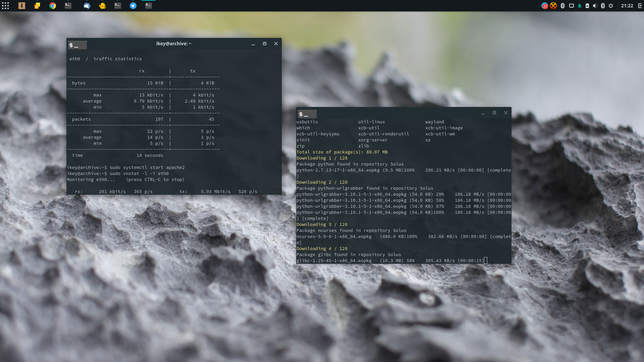The width and height of the screenshot is (644, 362).
Task: Open the terminal icon between teapot and Telegram
Action: coord(118,6)
